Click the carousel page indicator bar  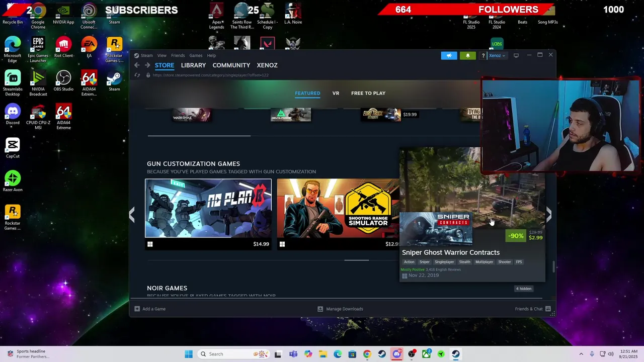coord(357,260)
